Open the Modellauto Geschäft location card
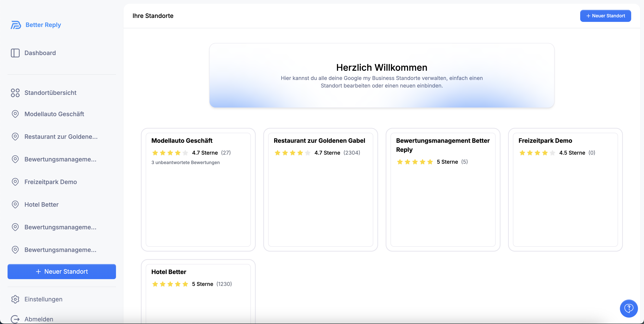The height and width of the screenshot is (324, 644). pos(198,190)
